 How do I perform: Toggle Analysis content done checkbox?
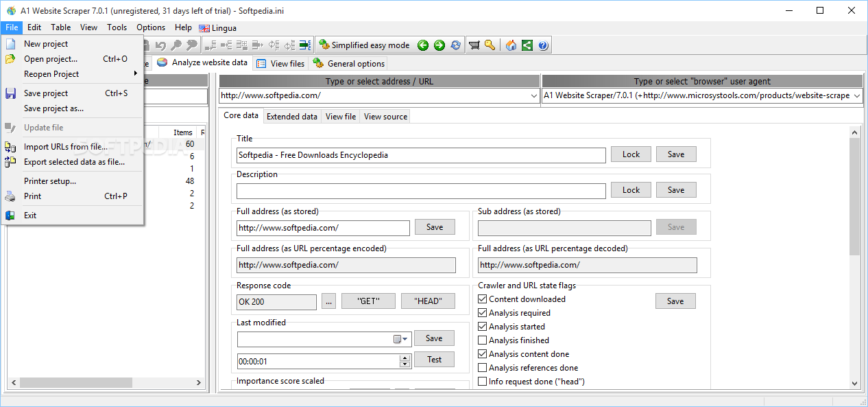(483, 354)
